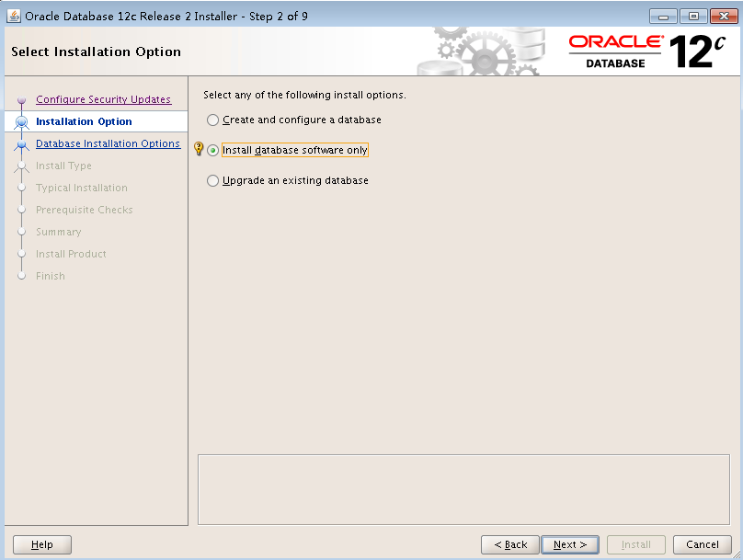Viewport: 743px width, 560px height.
Task: Click the Java installer title bar icon
Action: (14, 17)
